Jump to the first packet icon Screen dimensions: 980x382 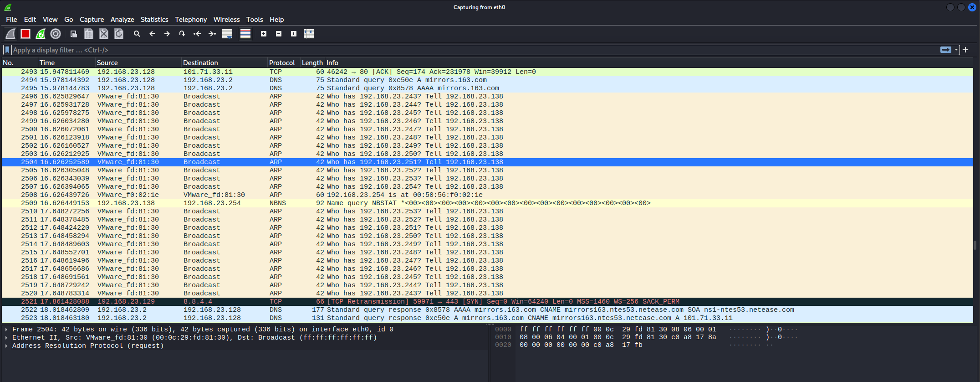(197, 34)
